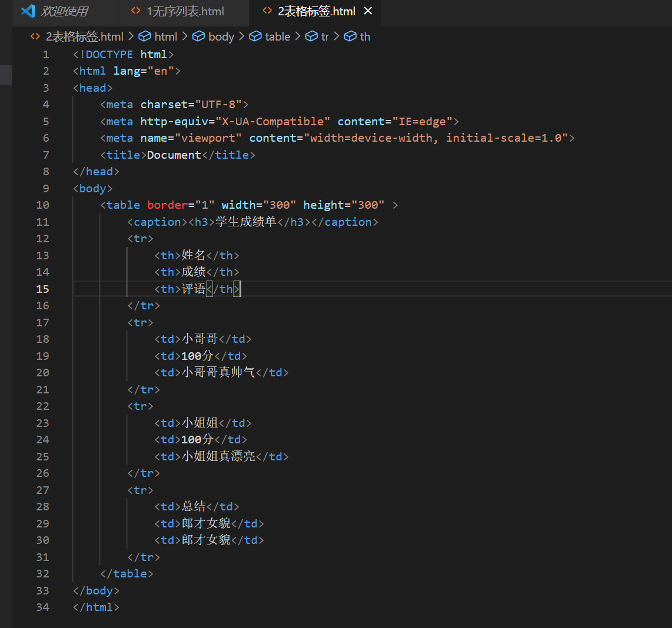Open the html breadcrumb segment

166,37
